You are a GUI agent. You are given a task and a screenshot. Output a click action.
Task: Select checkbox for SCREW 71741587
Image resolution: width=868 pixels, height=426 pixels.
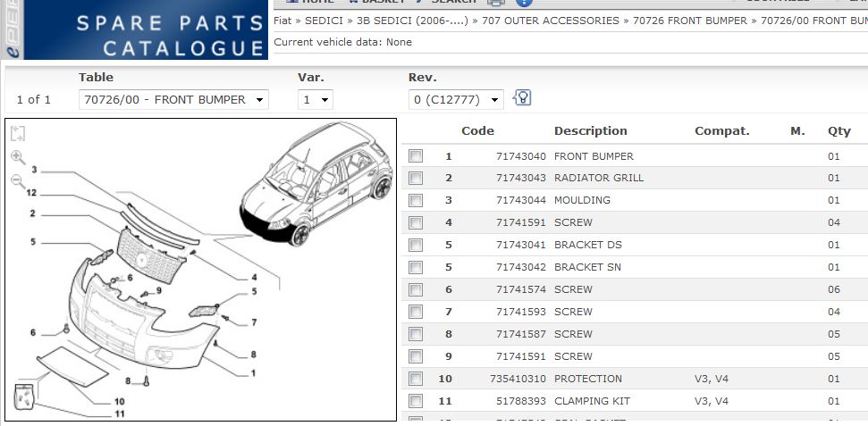coord(416,334)
